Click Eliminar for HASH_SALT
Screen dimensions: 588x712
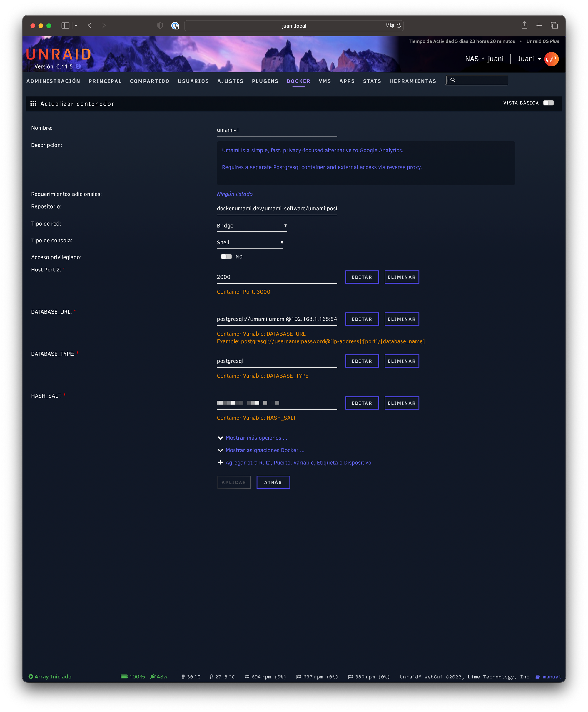pyautogui.click(x=402, y=403)
